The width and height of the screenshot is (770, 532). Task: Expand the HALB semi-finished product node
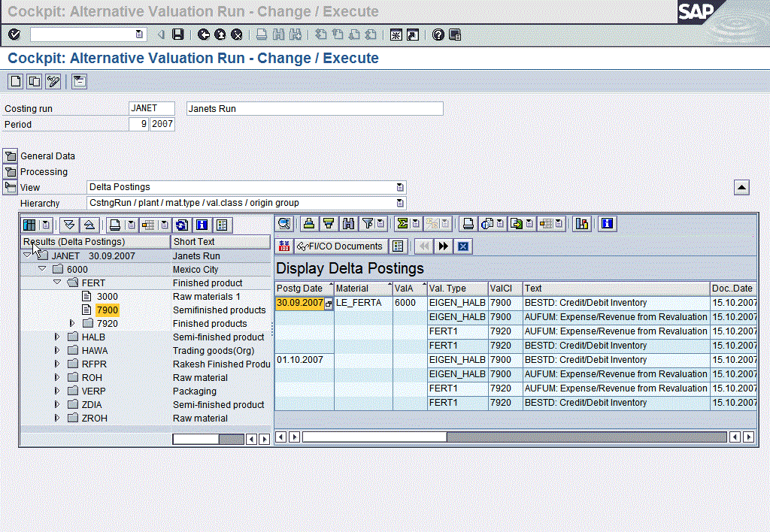pos(57,337)
